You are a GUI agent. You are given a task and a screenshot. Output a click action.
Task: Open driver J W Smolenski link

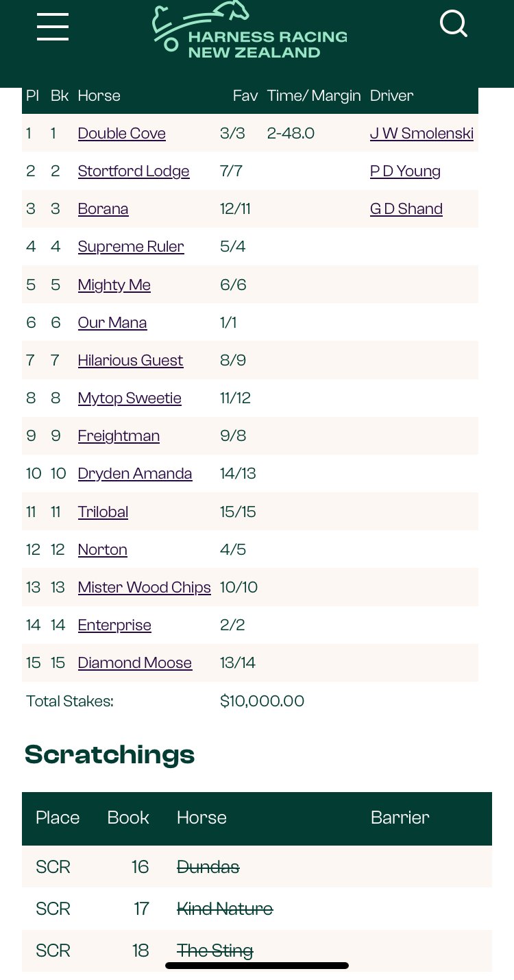click(421, 133)
